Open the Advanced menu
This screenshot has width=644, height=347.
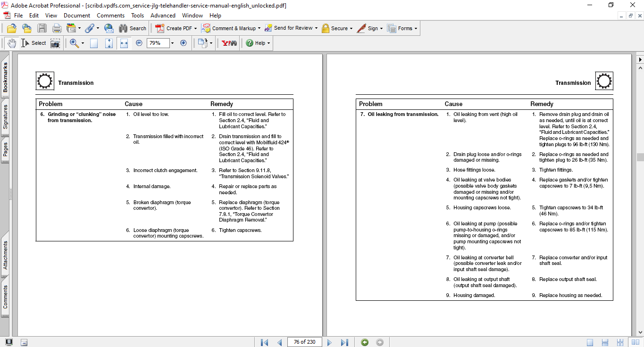(163, 16)
